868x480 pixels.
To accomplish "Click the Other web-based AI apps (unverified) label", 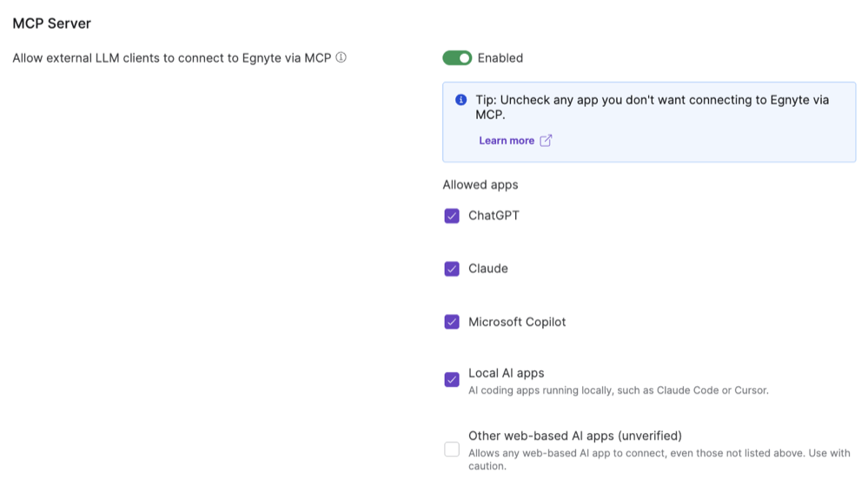I will (x=574, y=436).
